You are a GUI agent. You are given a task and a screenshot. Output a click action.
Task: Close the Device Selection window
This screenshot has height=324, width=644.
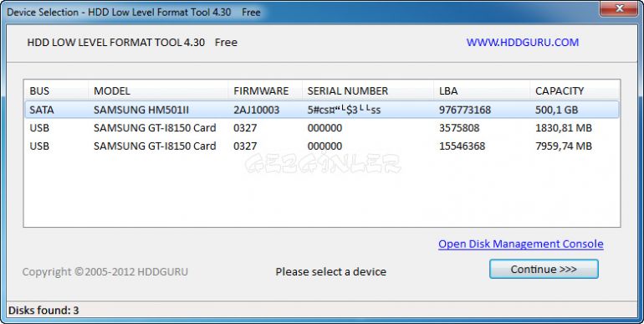pyautogui.click(x=619, y=8)
